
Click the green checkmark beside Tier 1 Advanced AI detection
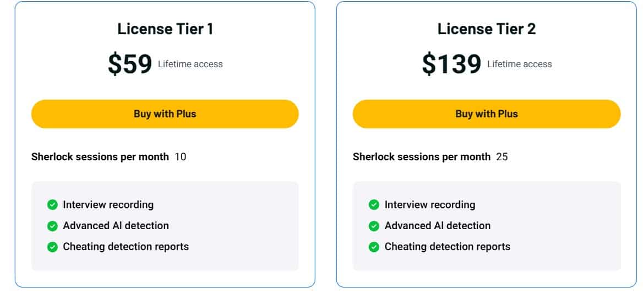click(x=52, y=226)
